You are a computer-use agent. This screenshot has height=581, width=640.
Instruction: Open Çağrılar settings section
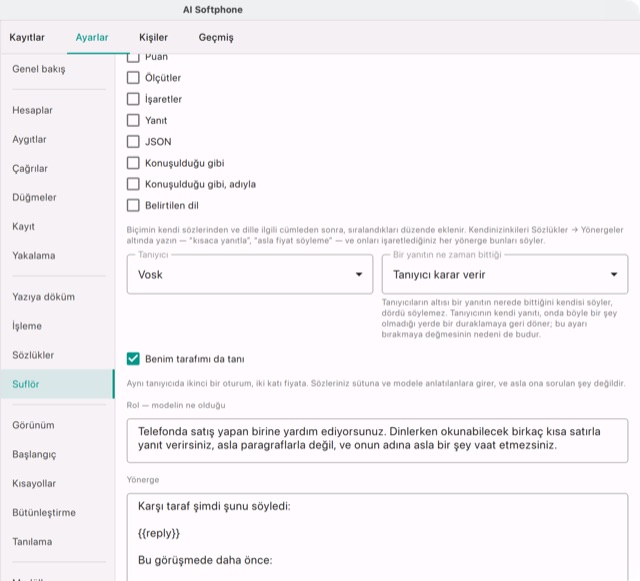pyautogui.click(x=57, y=168)
